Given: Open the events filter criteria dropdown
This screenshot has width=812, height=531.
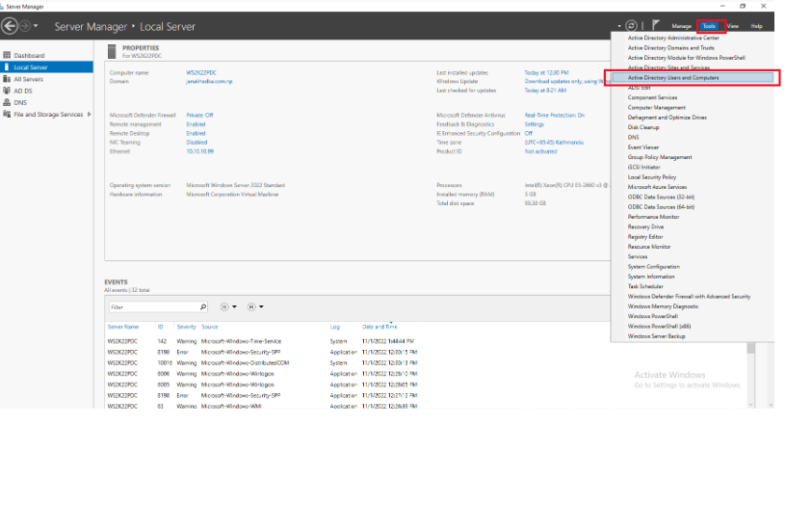Looking at the screenshot, I should (230, 307).
